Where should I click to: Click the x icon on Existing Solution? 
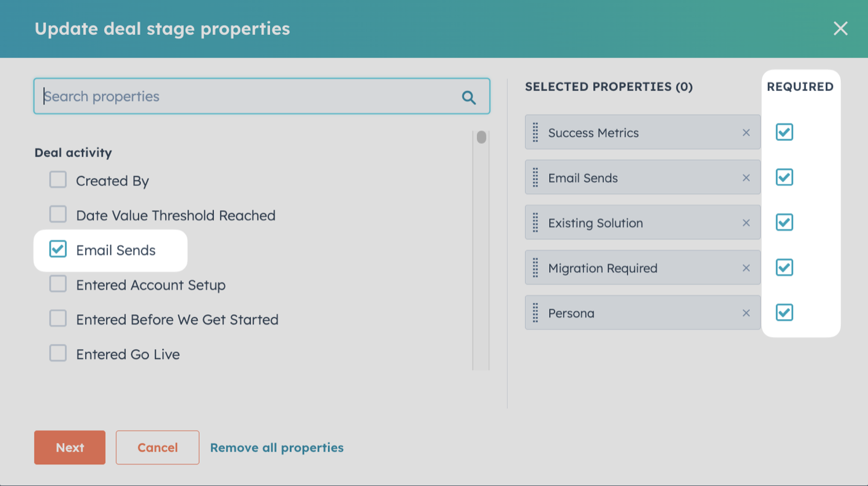tap(746, 223)
